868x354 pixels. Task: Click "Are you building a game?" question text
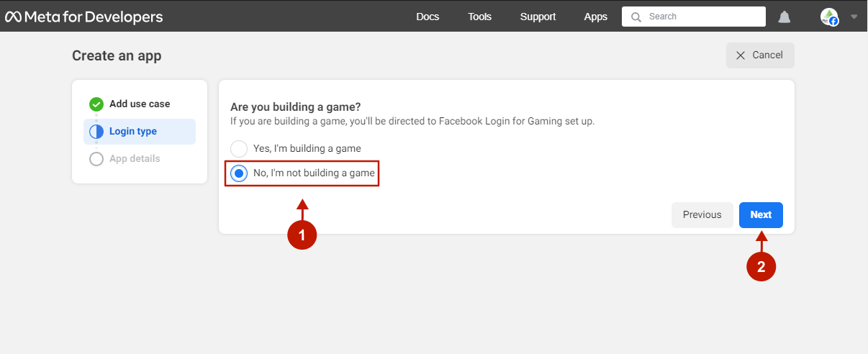click(x=296, y=107)
